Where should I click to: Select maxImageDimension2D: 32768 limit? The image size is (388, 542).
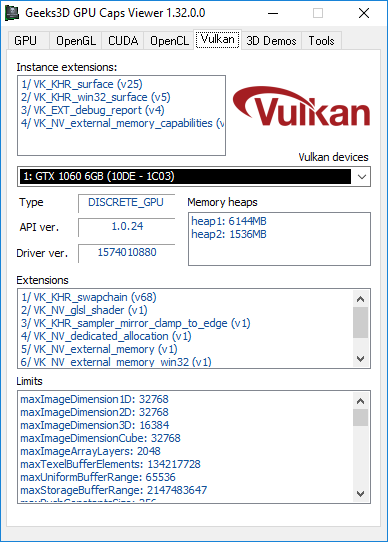coord(94,412)
